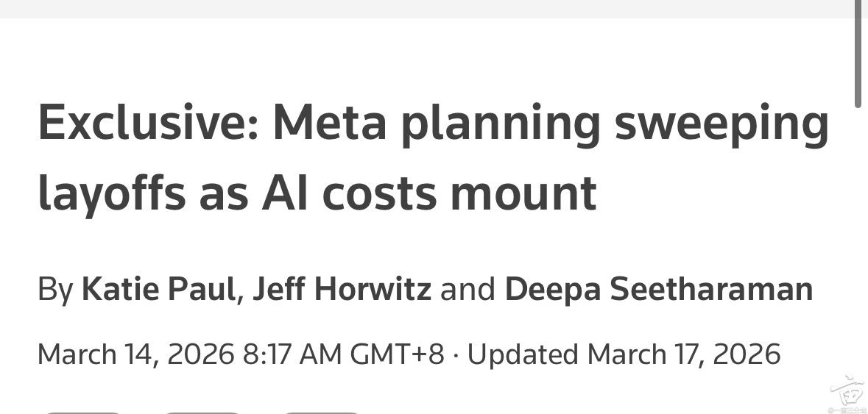Click the Deepa Seetharaman author link
The width and height of the screenshot is (868, 414).
coord(658,289)
